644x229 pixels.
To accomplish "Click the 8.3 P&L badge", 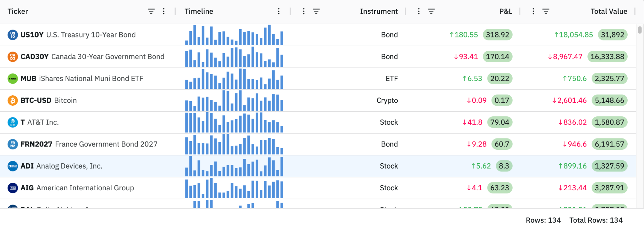I will point(504,166).
